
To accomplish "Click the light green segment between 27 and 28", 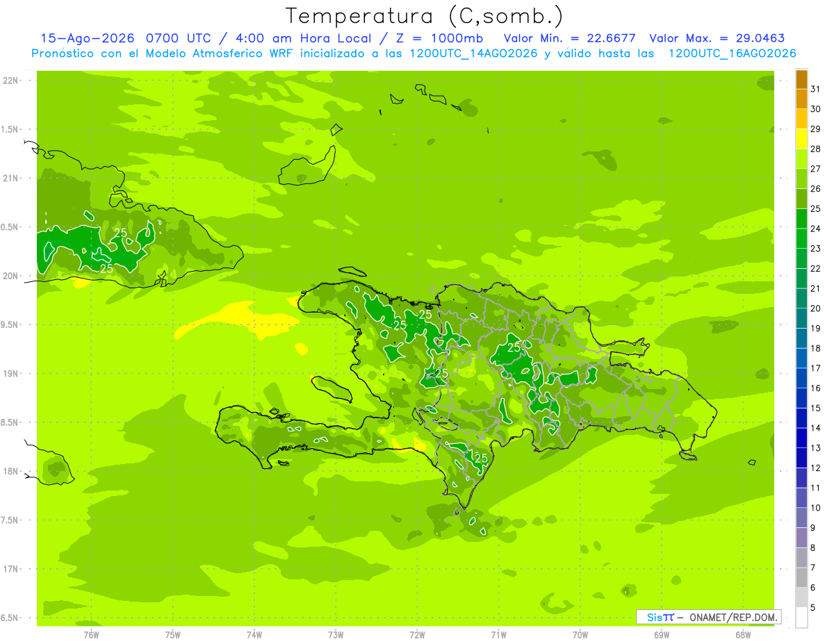I will (x=801, y=159).
